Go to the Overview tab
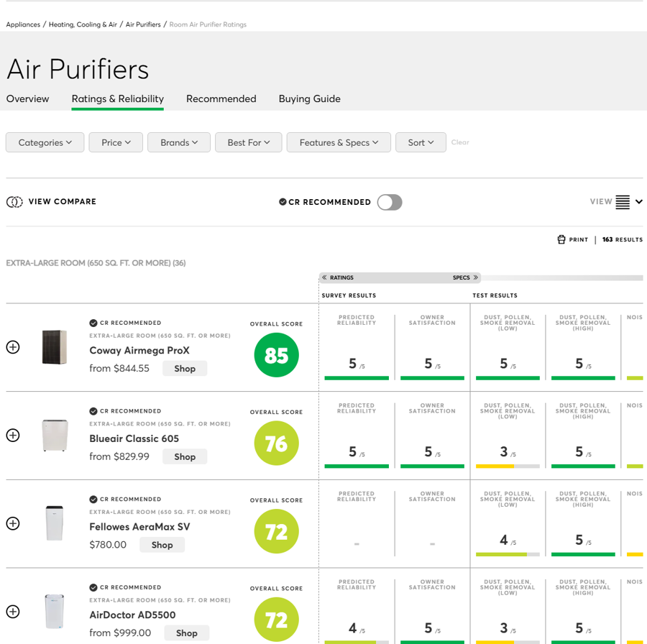This screenshot has width=647, height=644. click(x=28, y=98)
